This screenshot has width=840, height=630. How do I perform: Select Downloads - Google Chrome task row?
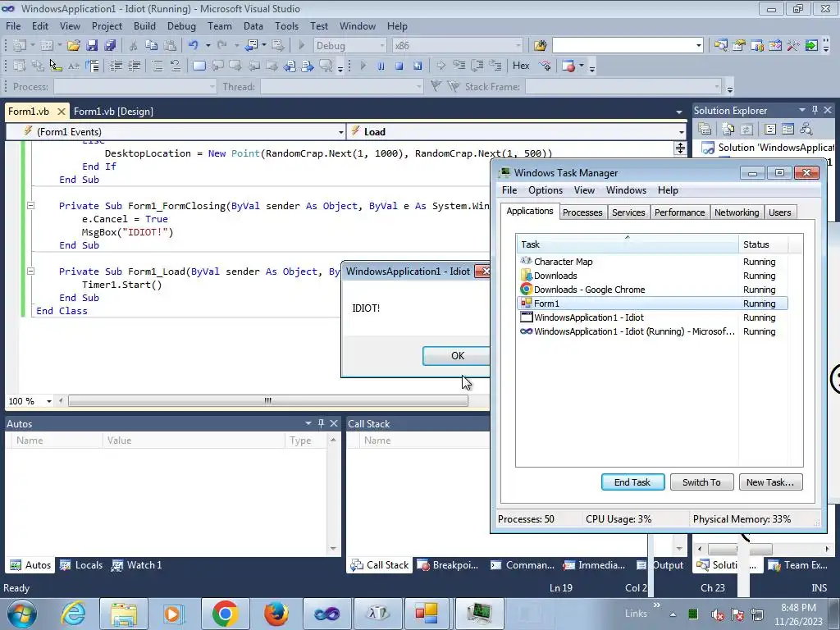[652, 290]
